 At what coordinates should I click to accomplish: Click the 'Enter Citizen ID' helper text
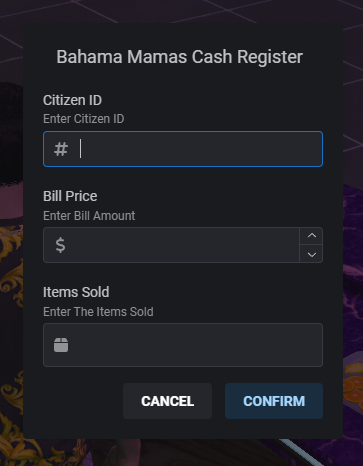pos(84,119)
